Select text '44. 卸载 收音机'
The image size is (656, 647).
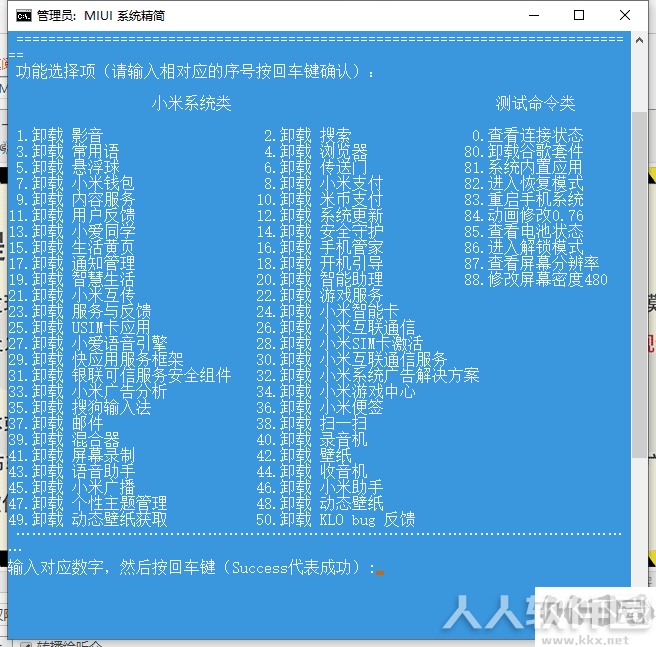[312, 471]
